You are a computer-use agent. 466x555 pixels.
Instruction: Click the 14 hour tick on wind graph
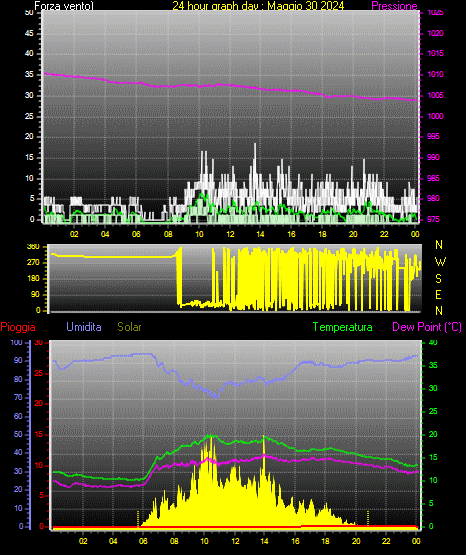[x=260, y=234]
